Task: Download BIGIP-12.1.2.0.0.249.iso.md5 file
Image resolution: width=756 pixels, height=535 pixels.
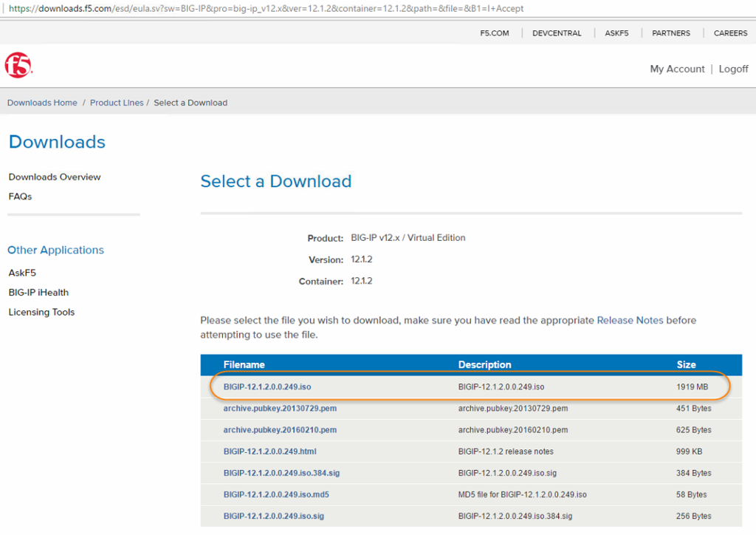Action: click(x=276, y=494)
